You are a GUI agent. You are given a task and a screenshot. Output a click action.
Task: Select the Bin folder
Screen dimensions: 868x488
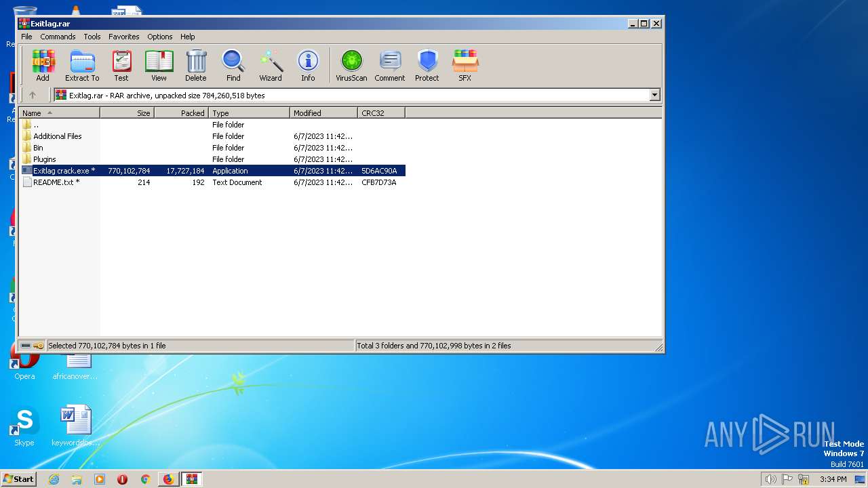coord(212,148)
